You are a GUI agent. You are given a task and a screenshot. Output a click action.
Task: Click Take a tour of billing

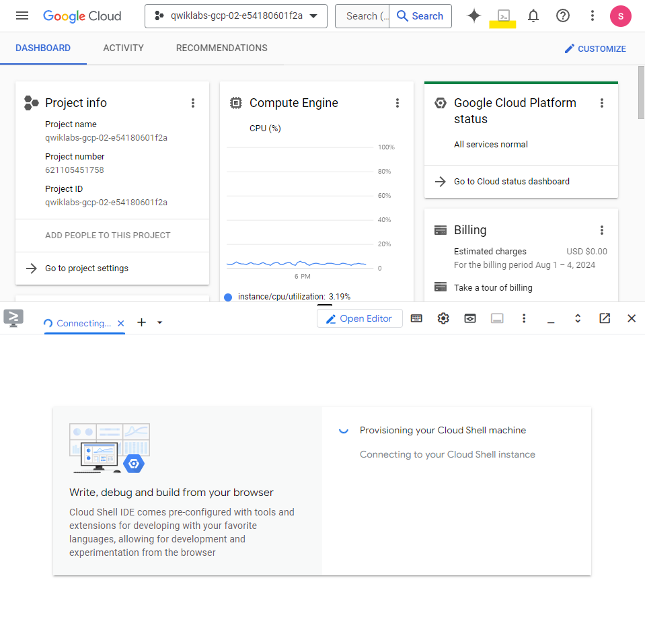tap(493, 287)
